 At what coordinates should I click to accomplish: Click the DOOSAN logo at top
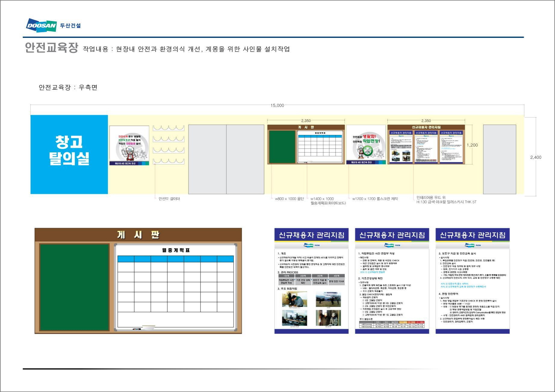coord(42,25)
